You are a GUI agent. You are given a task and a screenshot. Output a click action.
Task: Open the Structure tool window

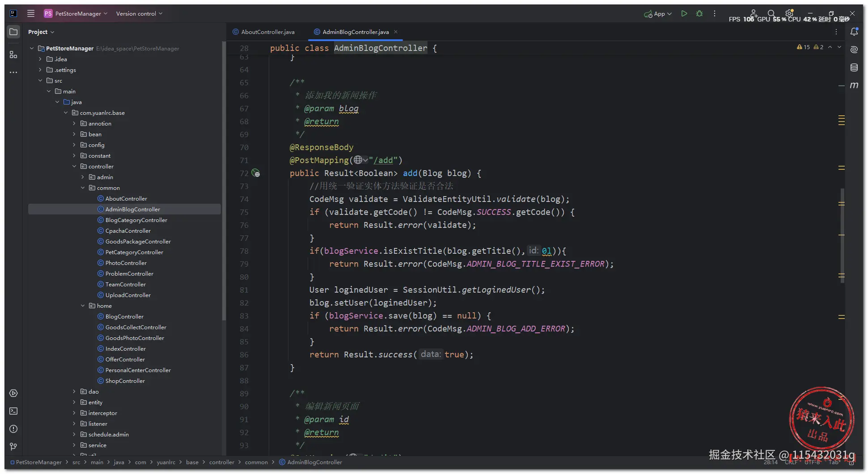point(13,55)
